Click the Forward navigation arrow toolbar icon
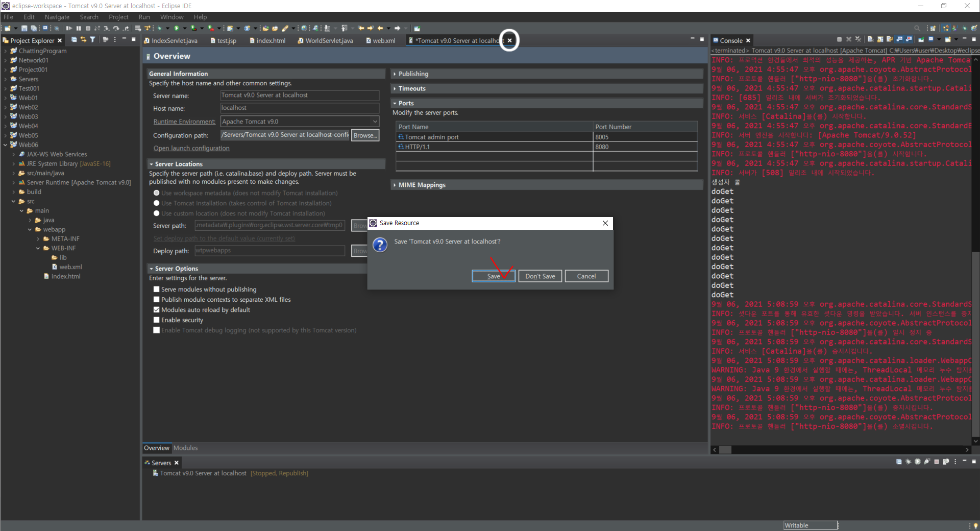The height and width of the screenshot is (531, 980). (397, 28)
